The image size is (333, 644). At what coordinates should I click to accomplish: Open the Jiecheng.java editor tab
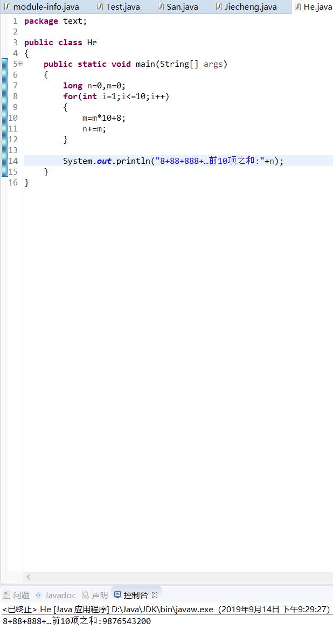(x=246, y=7)
